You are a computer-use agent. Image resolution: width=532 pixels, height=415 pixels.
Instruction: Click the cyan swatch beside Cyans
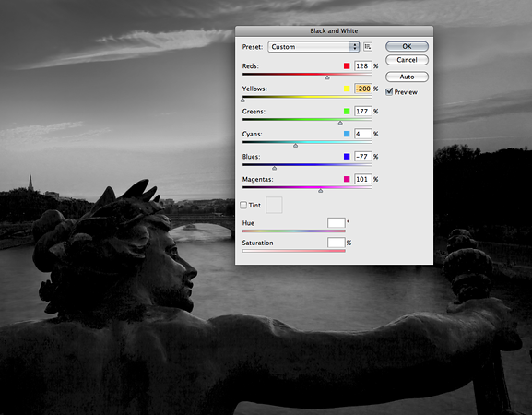pyautogui.click(x=347, y=134)
